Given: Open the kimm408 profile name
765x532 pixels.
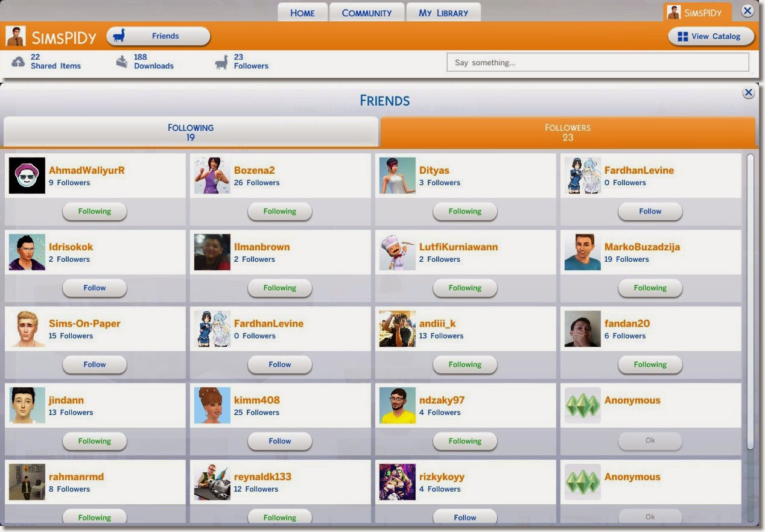Looking at the screenshot, I should pyautogui.click(x=257, y=401).
